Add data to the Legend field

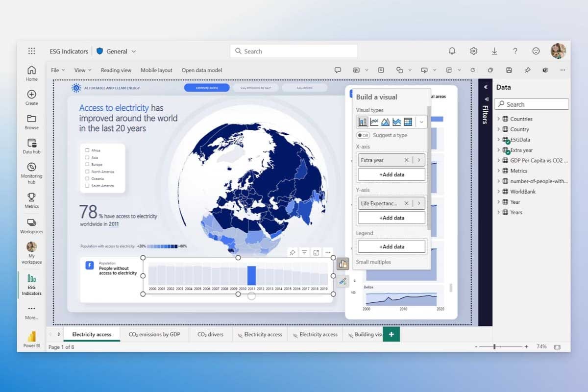pyautogui.click(x=391, y=246)
